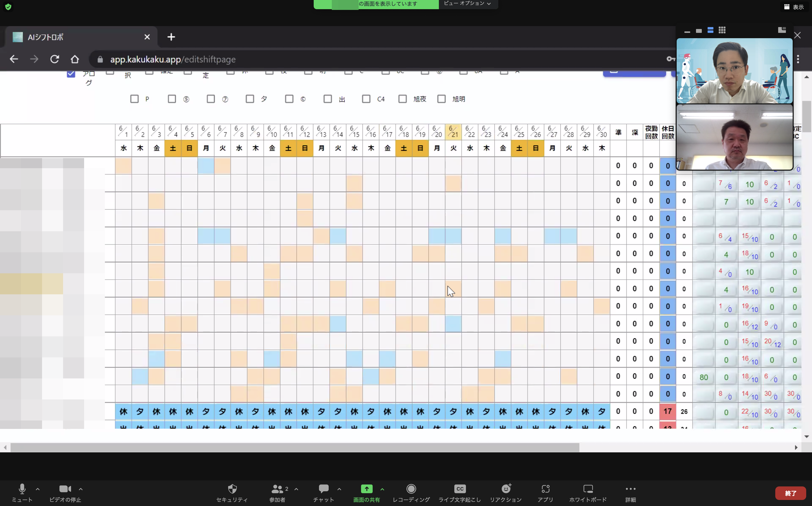The height and width of the screenshot is (506, 812).
Task: Click the green Share Screen icon
Action: click(367, 489)
